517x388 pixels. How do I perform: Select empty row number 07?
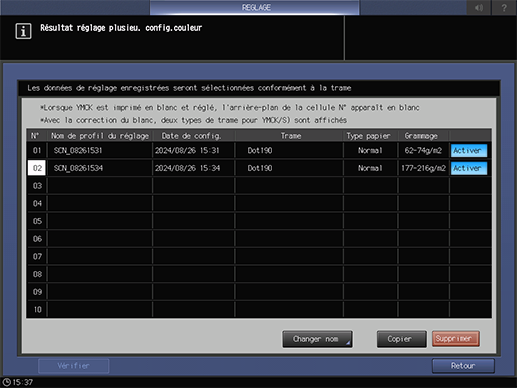click(37, 256)
